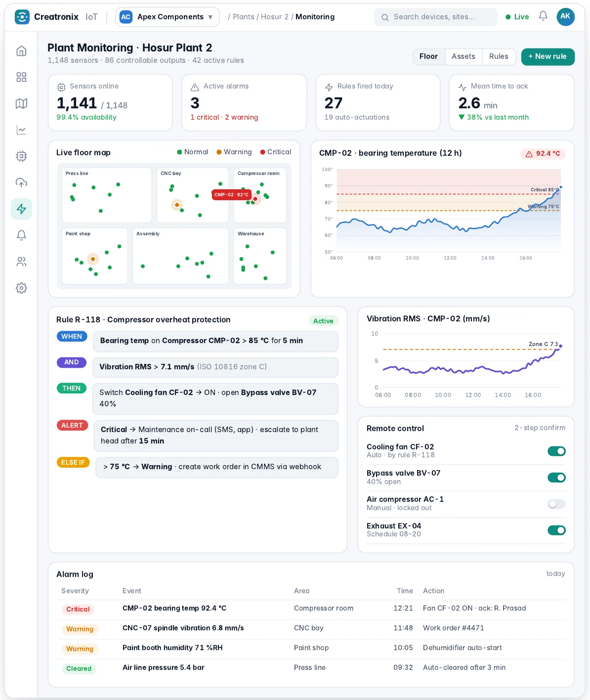Click the THEN action tag

pos(72,388)
